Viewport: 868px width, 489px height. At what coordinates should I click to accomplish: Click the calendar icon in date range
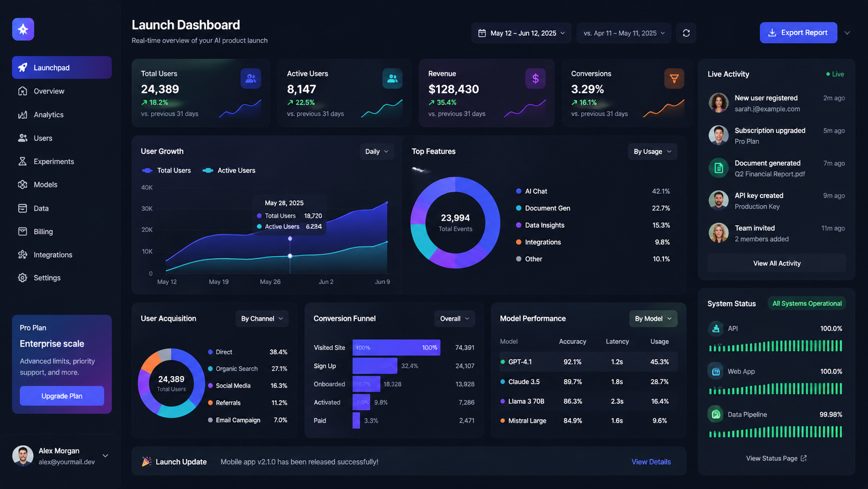(x=482, y=33)
